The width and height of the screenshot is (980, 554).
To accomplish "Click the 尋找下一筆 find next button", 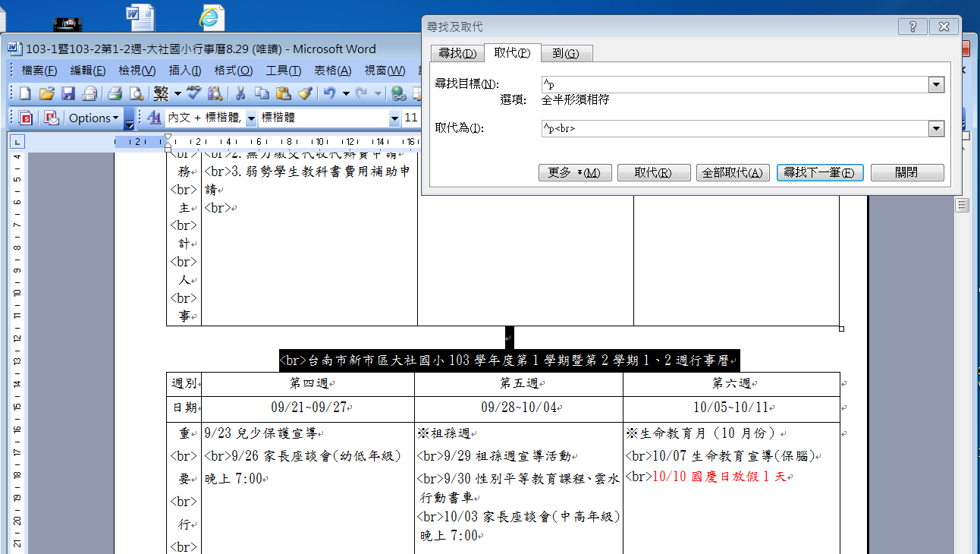I will (820, 173).
